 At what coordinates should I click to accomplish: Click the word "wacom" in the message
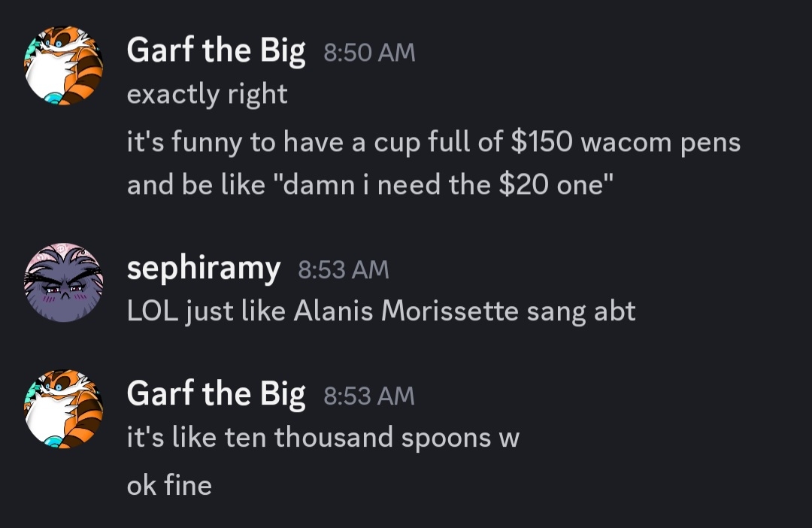coord(626,142)
